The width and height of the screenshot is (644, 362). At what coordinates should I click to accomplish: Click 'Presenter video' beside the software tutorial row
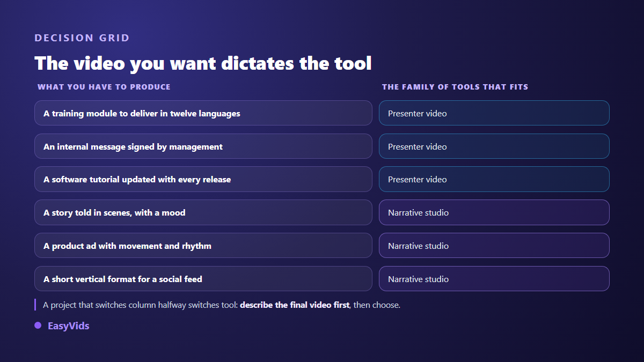494,179
